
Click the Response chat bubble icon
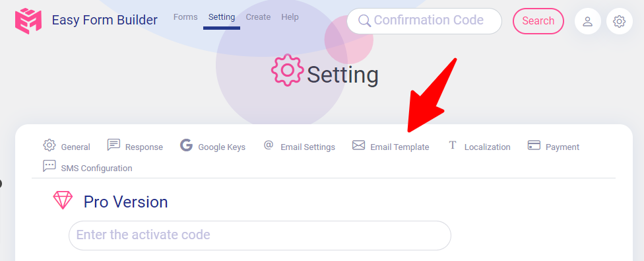tap(113, 145)
